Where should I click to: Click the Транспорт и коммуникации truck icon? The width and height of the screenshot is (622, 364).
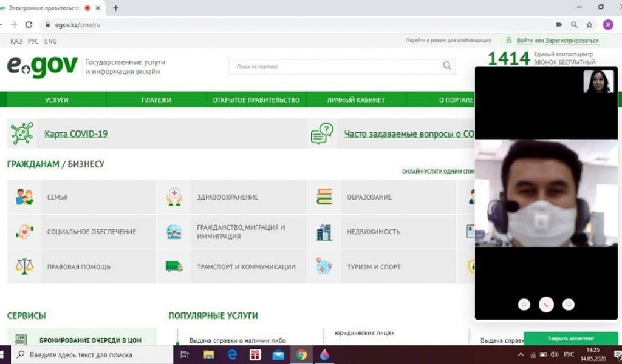coord(174,266)
